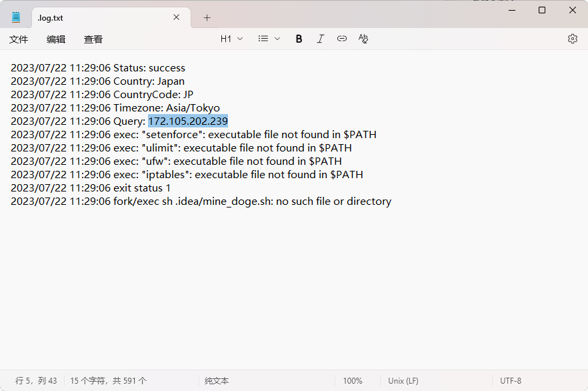588x391 pixels.
Task: Click the bulleted list icon
Action: click(x=263, y=39)
